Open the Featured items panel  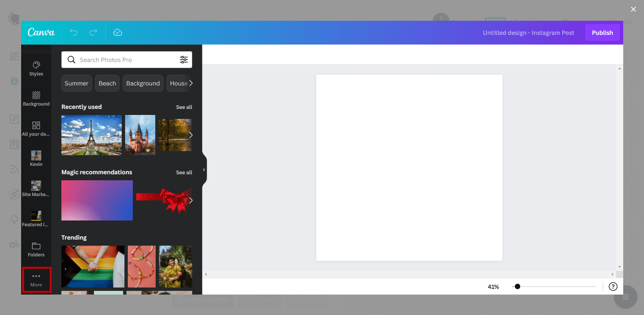point(36,219)
